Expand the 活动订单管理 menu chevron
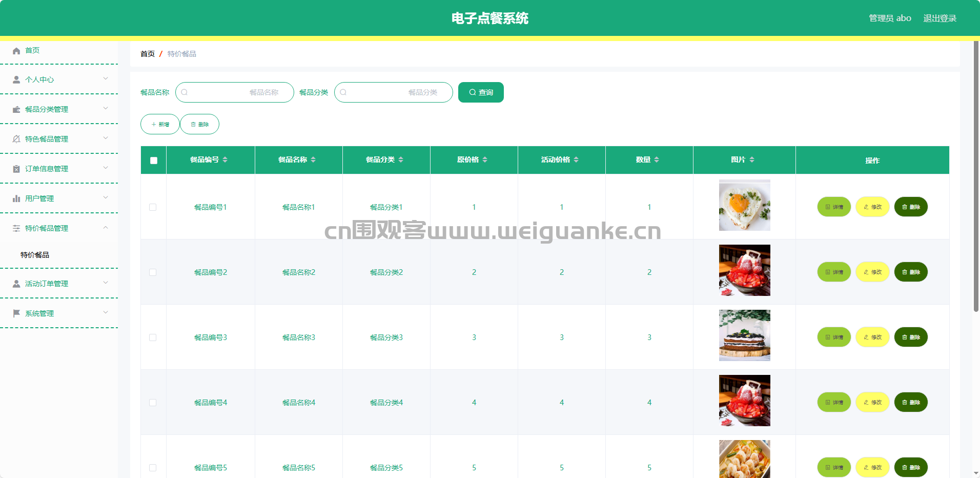Viewport: 980px width, 478px height. (106, 283)
